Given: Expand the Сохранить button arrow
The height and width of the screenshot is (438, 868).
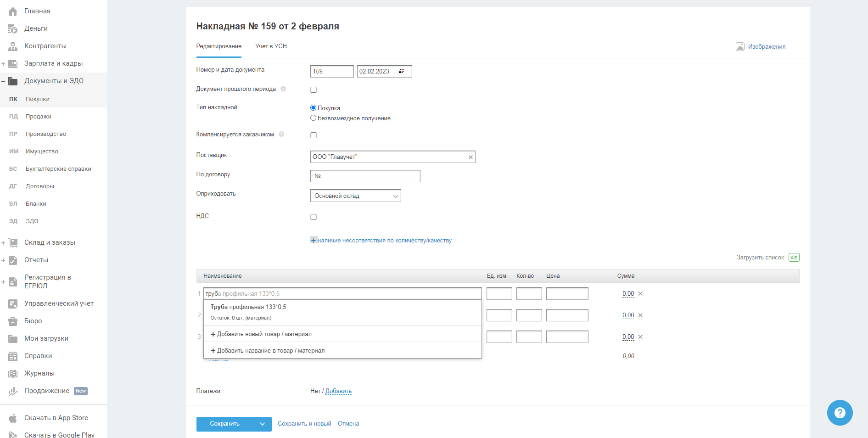Looking at the screenshot, I should tap(263, 424).
